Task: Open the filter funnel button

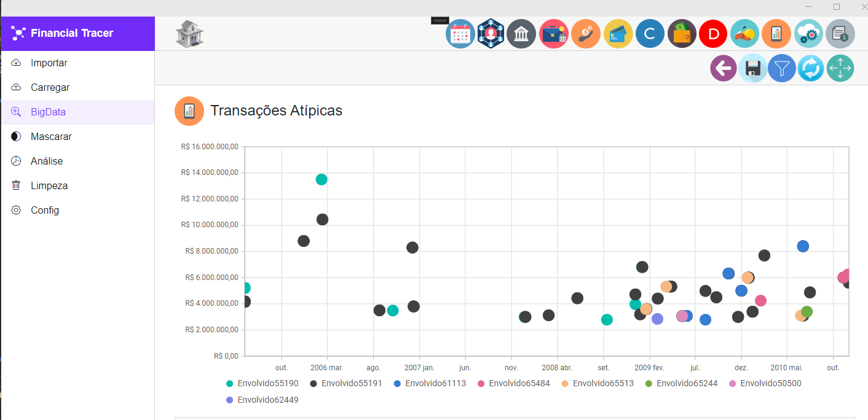Action: click(x=782, y=68)
